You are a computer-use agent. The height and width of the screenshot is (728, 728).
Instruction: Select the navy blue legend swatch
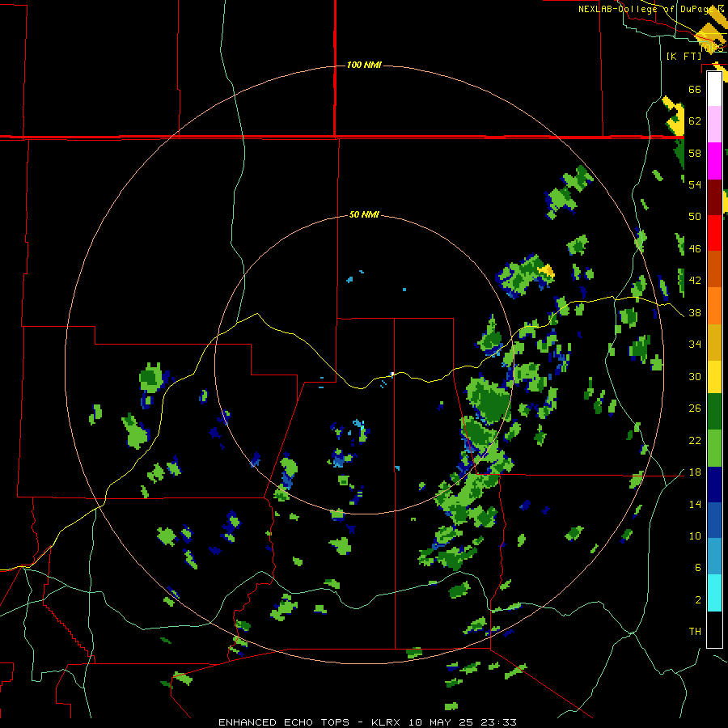(x=714, y=485)
